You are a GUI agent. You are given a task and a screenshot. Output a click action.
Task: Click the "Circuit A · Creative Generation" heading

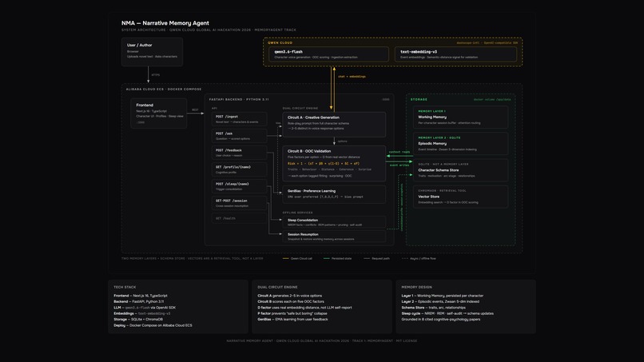pos(313,117)
